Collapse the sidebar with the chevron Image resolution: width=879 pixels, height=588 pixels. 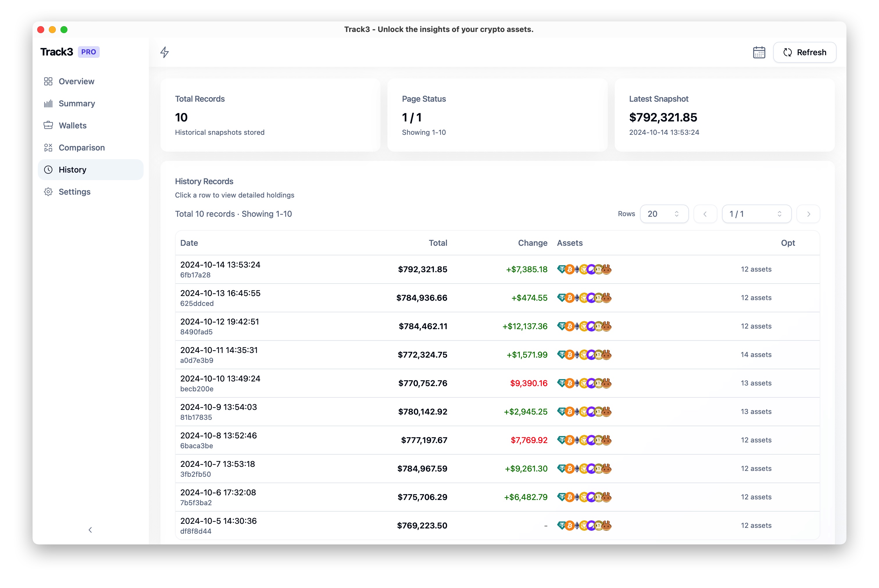point(90,530)
